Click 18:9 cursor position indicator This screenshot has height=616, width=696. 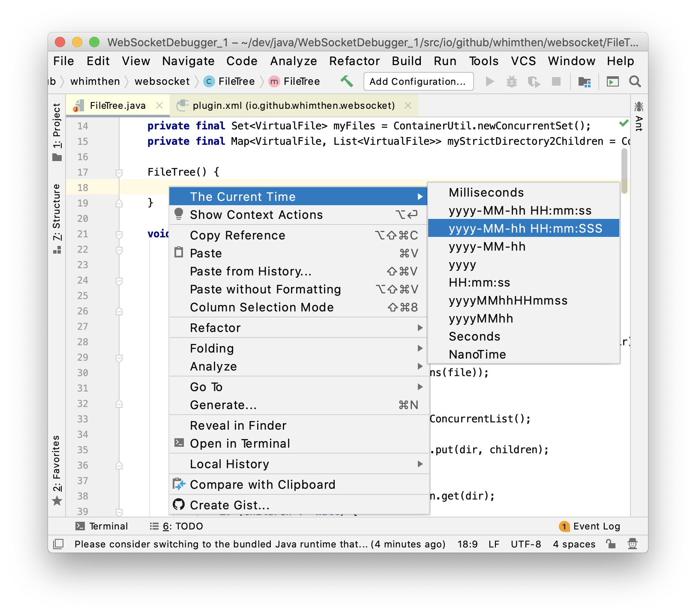point(468,544)
